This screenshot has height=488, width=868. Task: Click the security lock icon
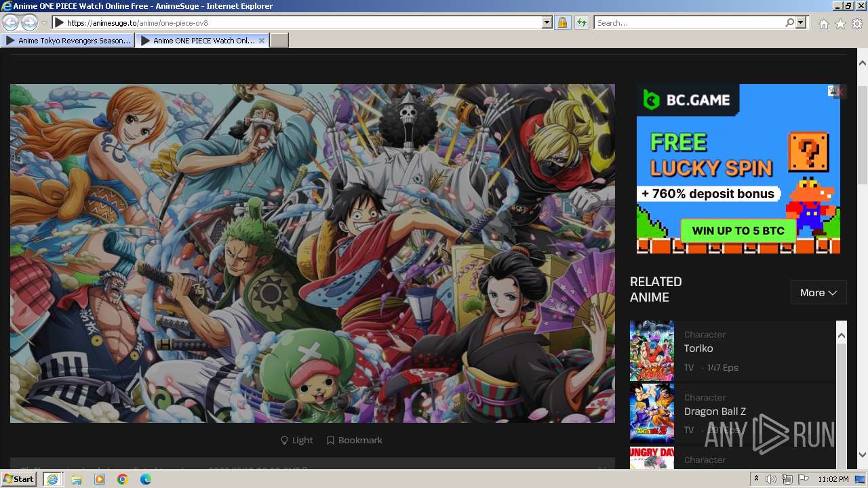(562, 23)
